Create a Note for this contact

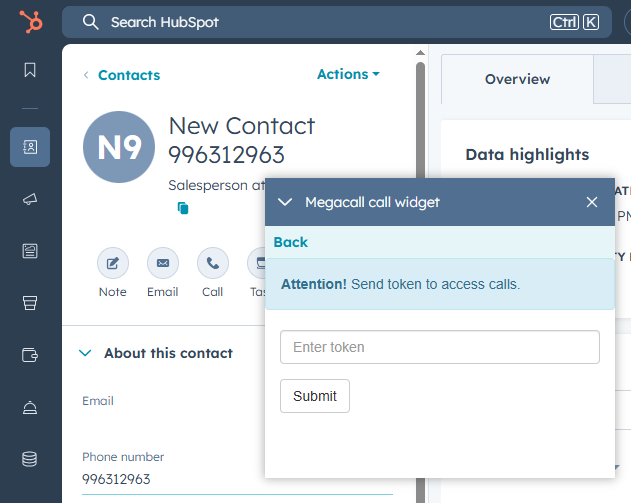[x=113, y=263]
